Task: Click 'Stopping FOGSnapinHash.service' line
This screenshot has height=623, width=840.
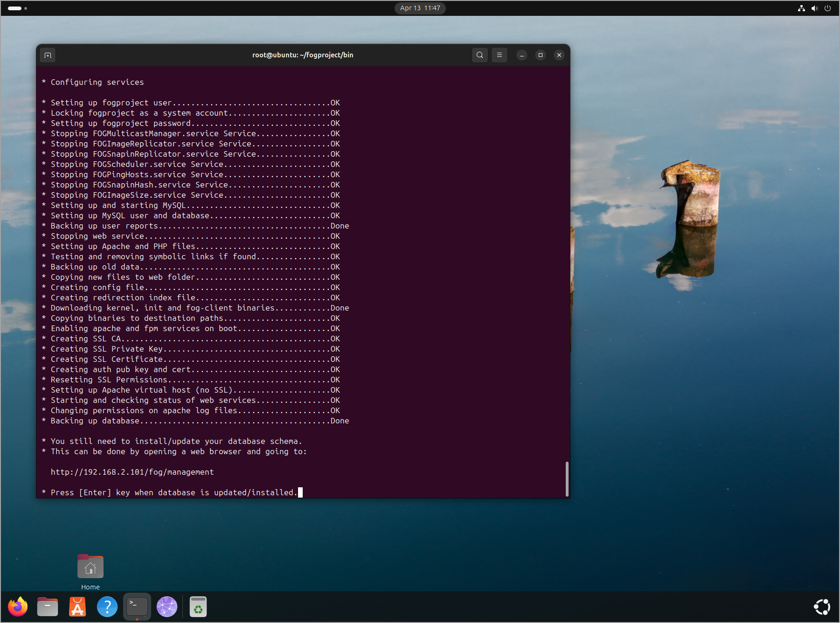Action: tap(191, 185)
